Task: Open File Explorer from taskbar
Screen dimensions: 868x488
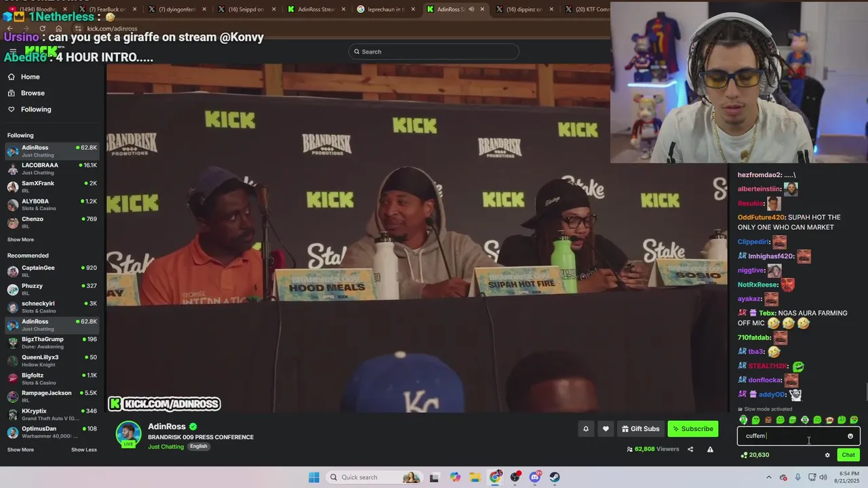Action: tap(475, 477)
